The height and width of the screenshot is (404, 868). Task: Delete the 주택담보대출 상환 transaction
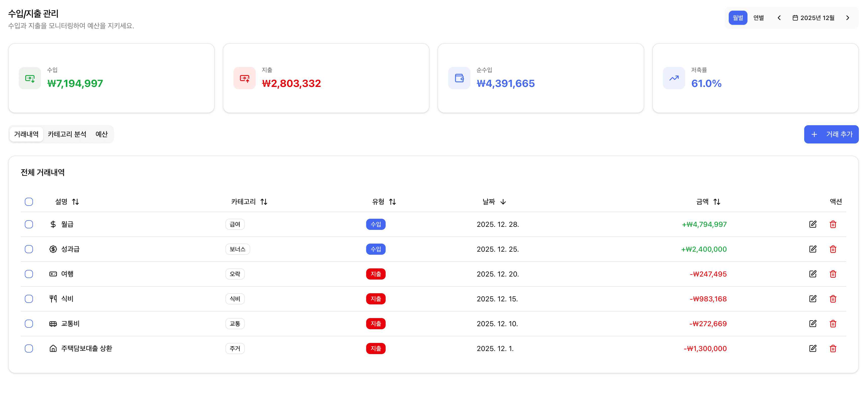[833, 348]
